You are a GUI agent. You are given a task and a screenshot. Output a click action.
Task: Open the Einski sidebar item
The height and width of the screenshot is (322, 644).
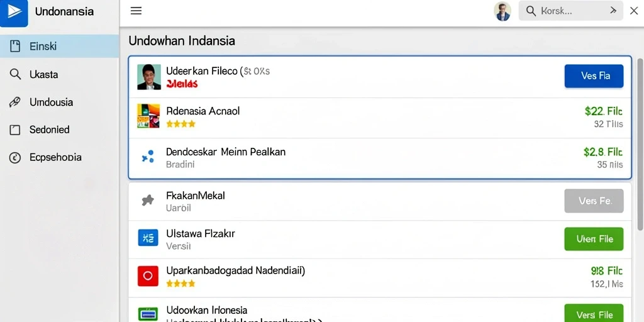[x=60, y=46]
